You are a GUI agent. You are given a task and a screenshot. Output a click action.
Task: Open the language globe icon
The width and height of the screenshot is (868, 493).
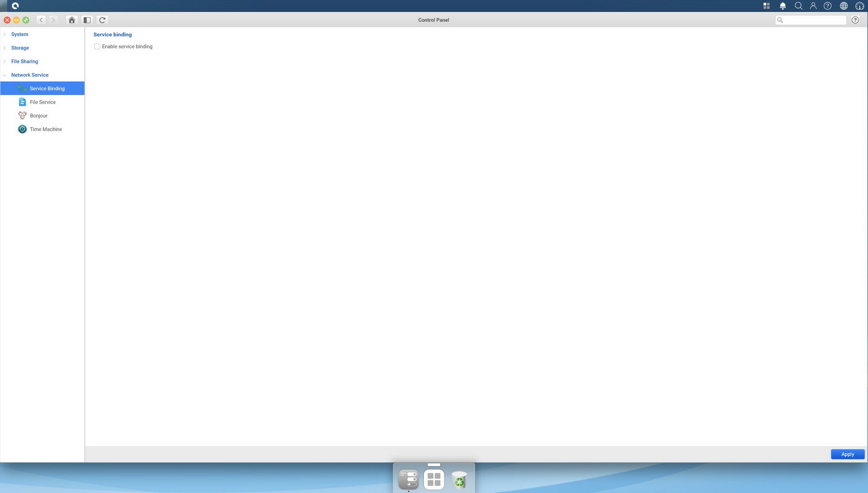coord(844,6)
